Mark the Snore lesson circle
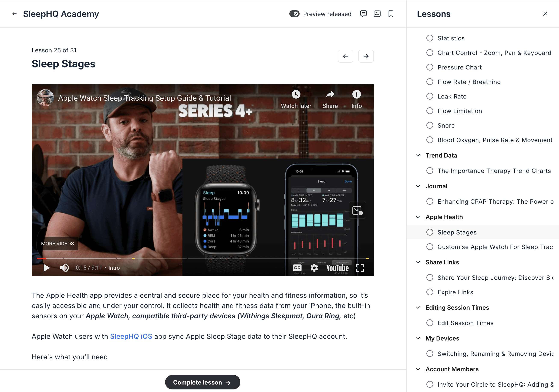559x392 pixels. [x=430, y=125]
